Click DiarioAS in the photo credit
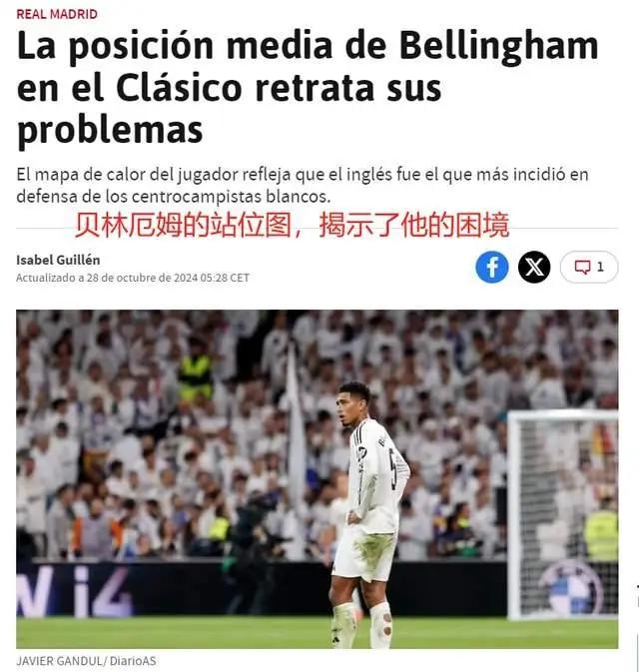Image resolution: width=639 pixels, height=672 pixels. (x=133, y=661)
